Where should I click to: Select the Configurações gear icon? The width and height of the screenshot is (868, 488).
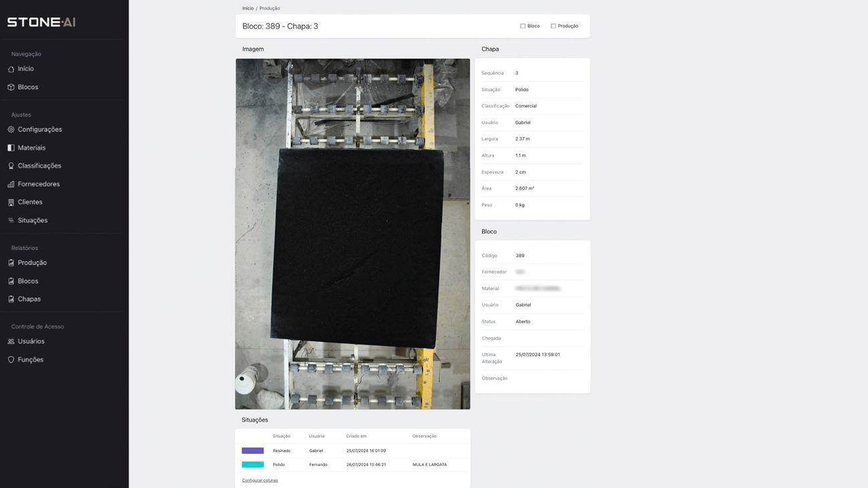(x=11, y=130)
